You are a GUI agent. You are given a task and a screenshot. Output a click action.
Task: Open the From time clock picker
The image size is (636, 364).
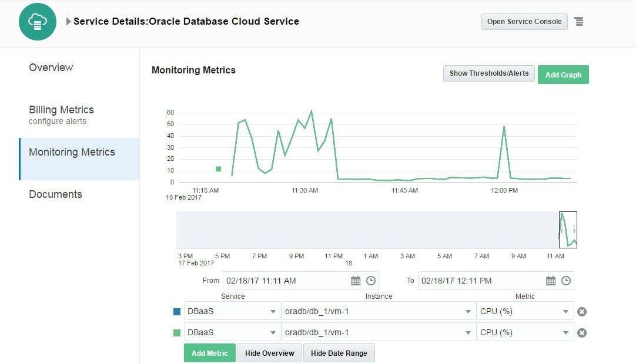coord(371,281)
